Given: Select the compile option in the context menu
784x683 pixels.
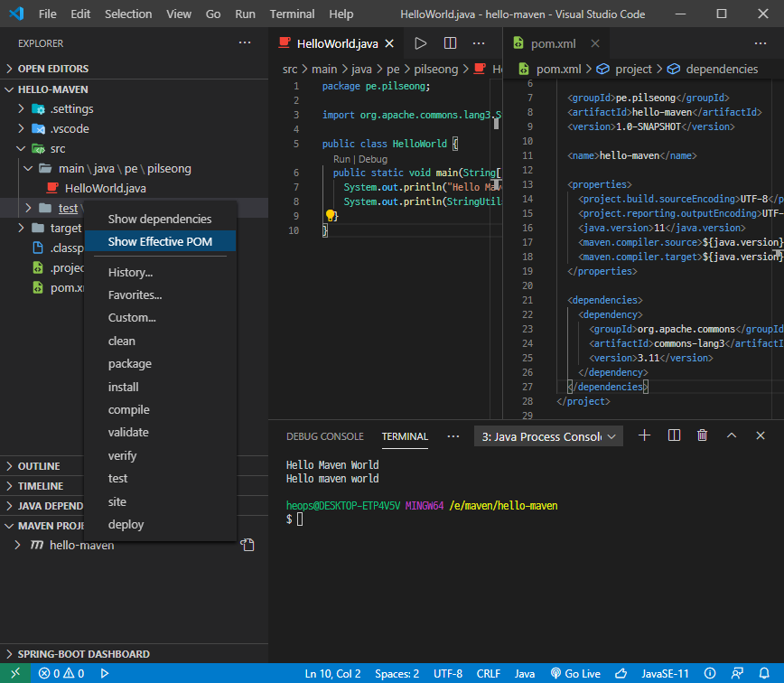Looking at the screenshot, I should (x=129, y=409).
